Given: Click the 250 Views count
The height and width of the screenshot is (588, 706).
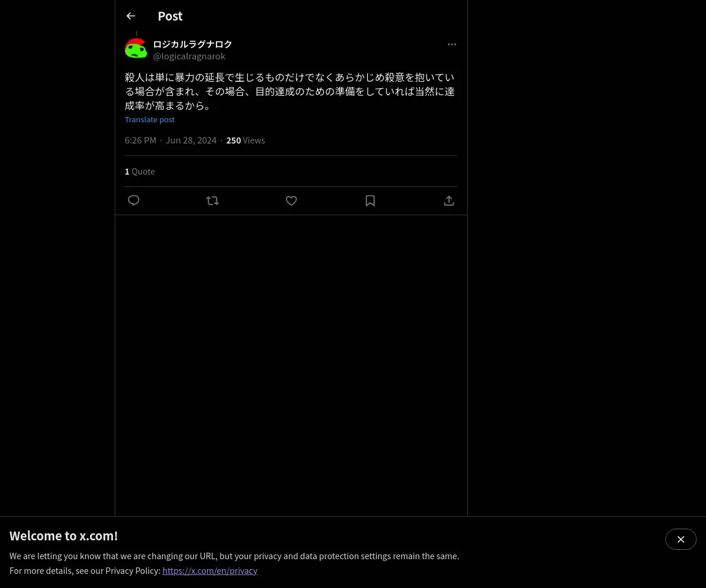Looking at the screenshot, I should (x=245, y=140).
